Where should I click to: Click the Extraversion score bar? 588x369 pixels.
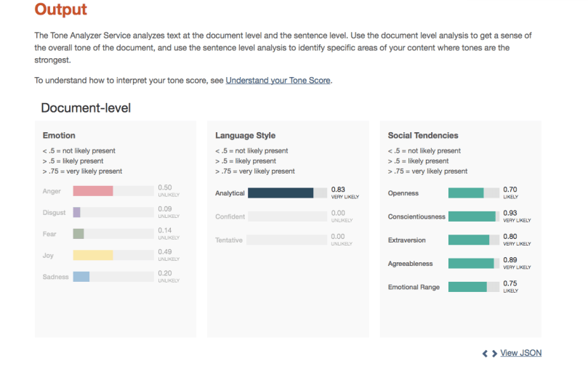pos(469,240)
